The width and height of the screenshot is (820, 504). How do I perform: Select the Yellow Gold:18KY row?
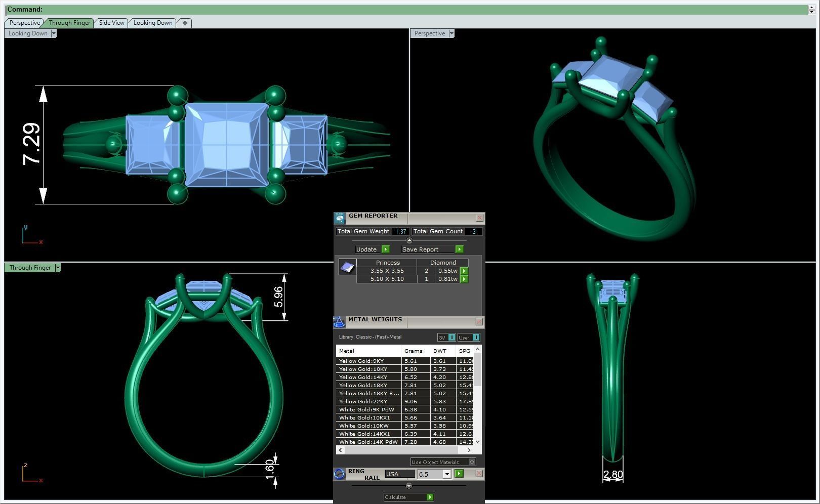(405, 385)
